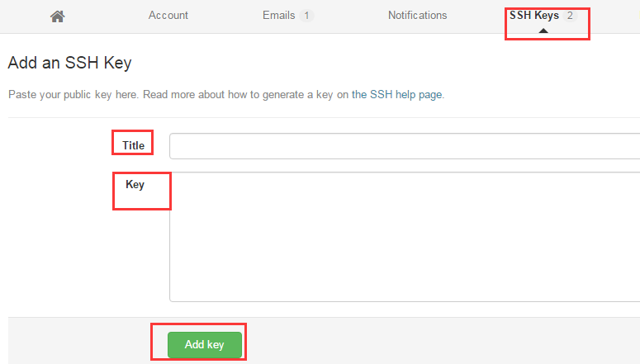
Task: Switch to the Emails tab
Action: coord(278,16)
